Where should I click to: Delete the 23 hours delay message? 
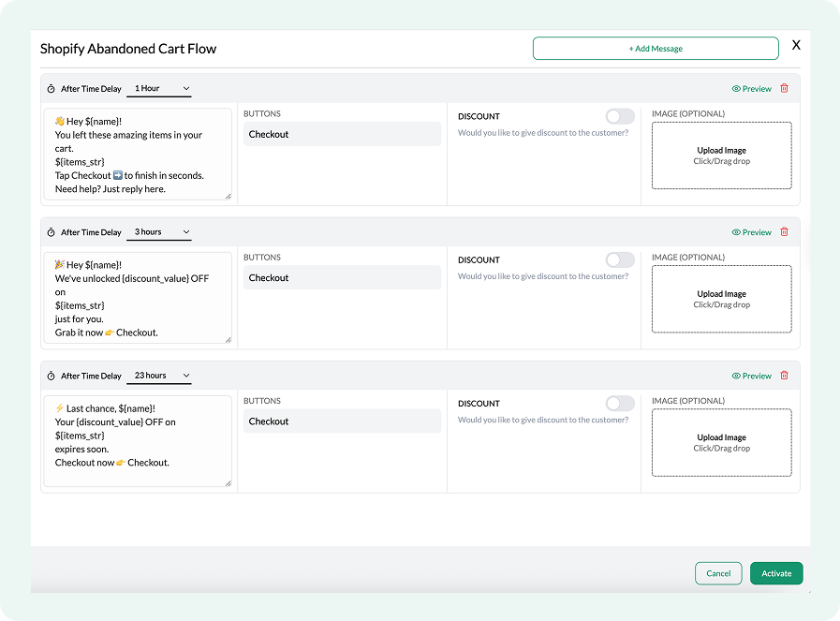[x=785, y=376]
